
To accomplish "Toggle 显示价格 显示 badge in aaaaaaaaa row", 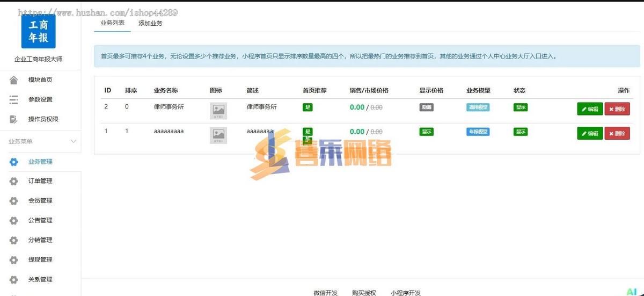I will [x=426, y=132].
